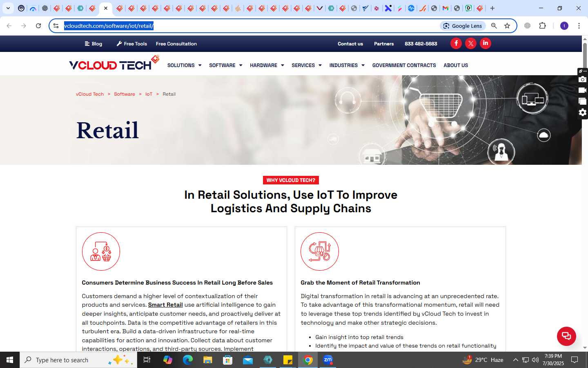
Task: Expand the Software menu
Action: [x=225, y=65]
